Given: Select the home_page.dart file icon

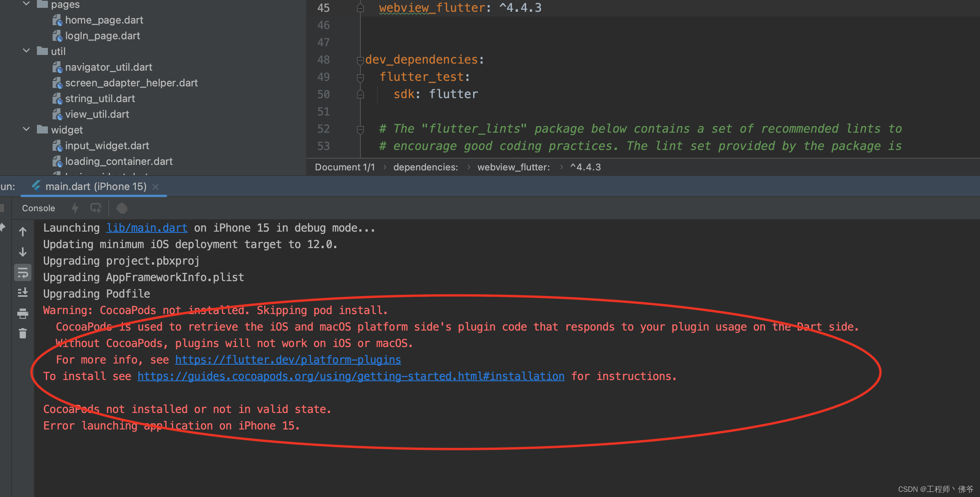Looking at the screenshot, I should coord(57,20).
